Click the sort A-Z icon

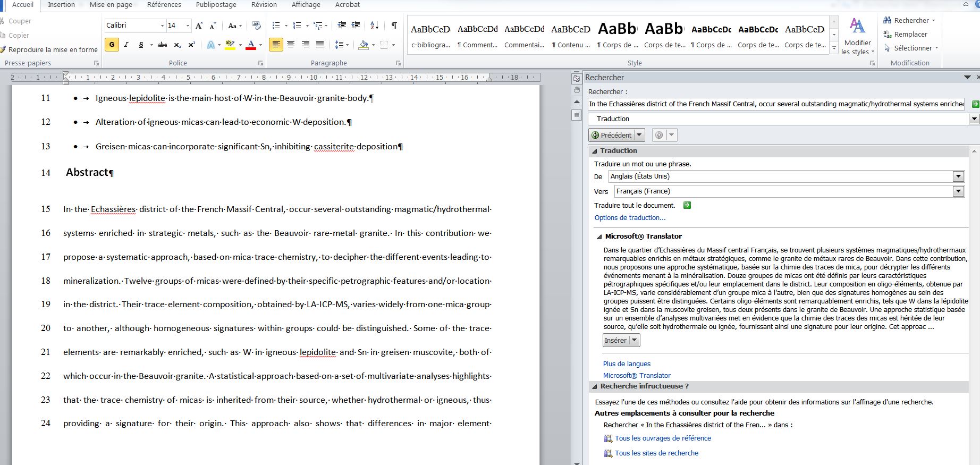tap(374, 26)
